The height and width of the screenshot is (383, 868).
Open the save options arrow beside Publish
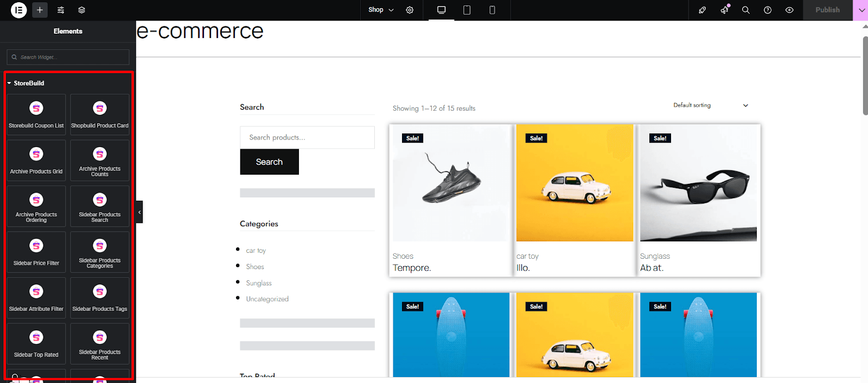pos(861,10)
